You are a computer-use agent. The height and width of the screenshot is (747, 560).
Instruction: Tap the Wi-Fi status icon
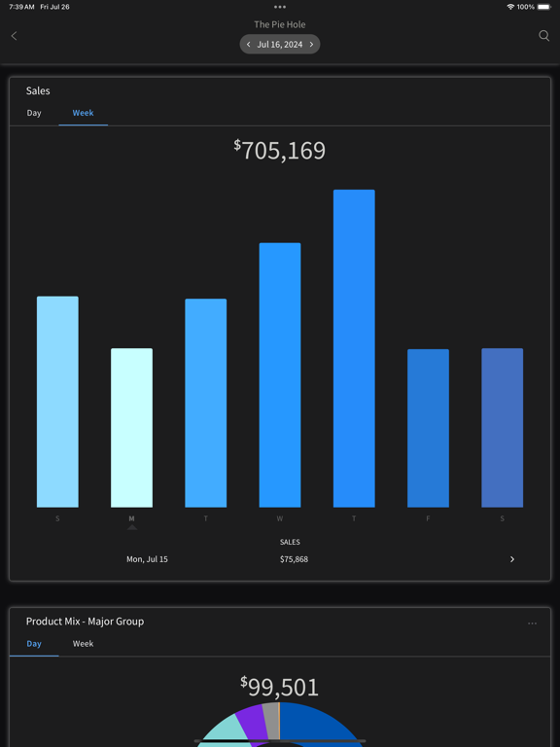click(x=510, y=7)
